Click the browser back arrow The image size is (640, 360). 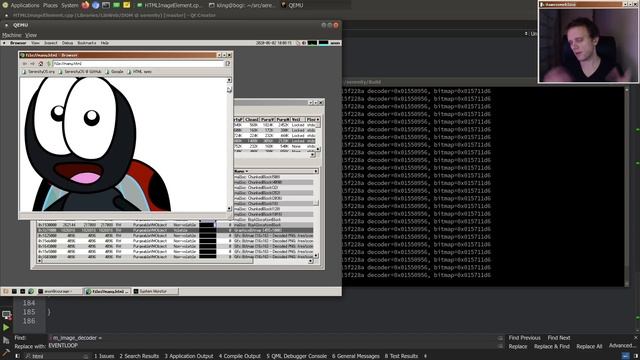click(25, 64)
